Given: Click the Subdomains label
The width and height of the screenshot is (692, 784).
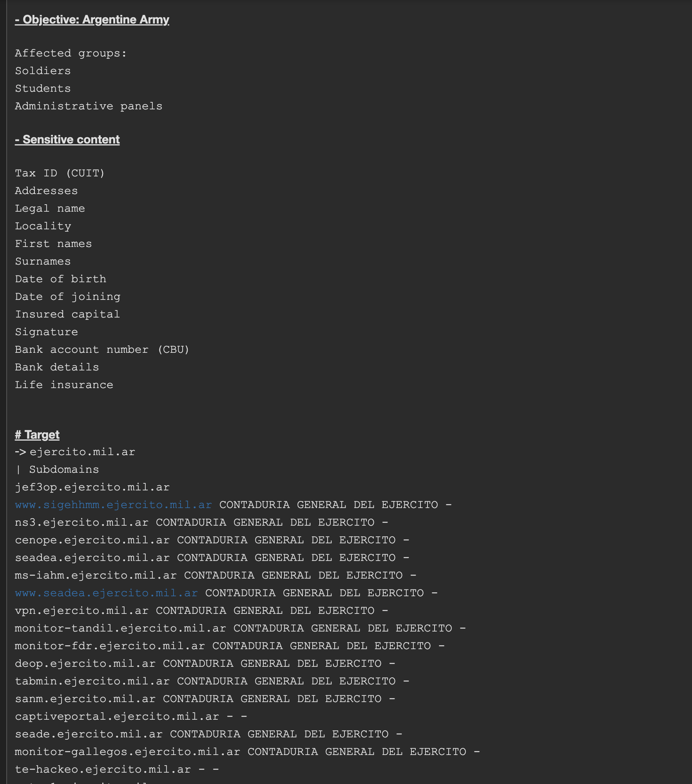Looking at the screenshot, I should pos(64,469).
